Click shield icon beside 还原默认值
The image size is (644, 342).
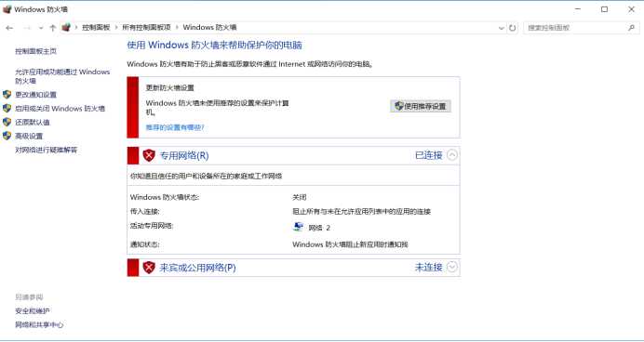pos(7,122)
